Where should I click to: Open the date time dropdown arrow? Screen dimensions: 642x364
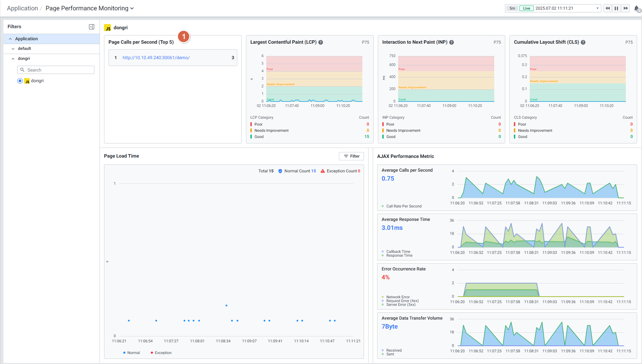click(x=598, y=8)
